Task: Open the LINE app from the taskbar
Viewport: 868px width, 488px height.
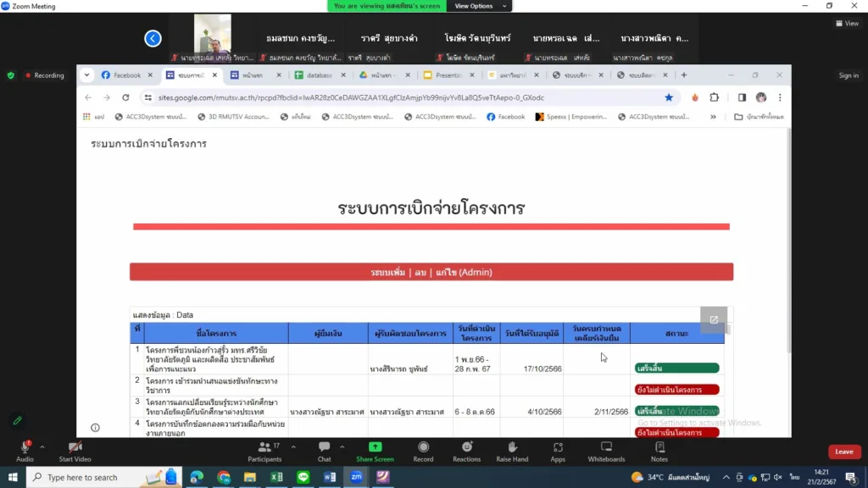Action: point(303,477)
